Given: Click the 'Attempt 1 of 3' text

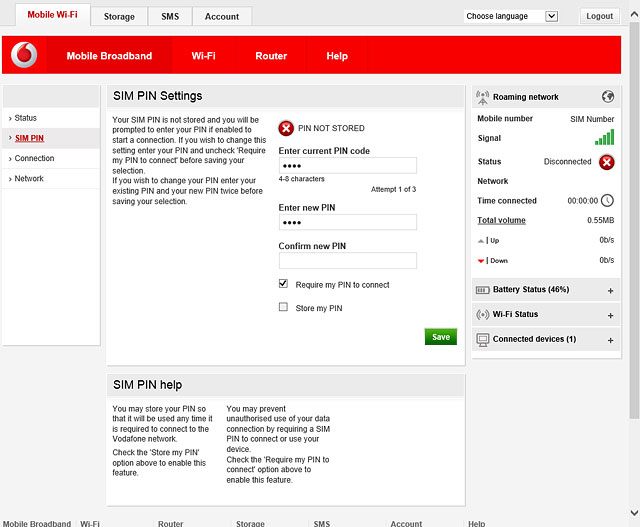Looking at the screenshot, I should pos(393,189).
